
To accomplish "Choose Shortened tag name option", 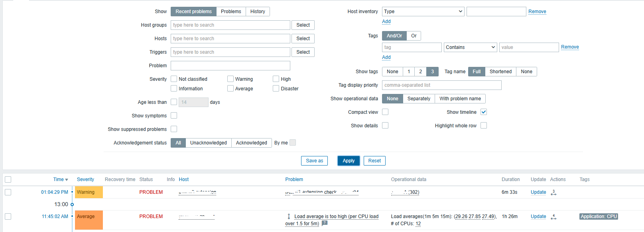I will pyautogui.click(x=500, y=72).
